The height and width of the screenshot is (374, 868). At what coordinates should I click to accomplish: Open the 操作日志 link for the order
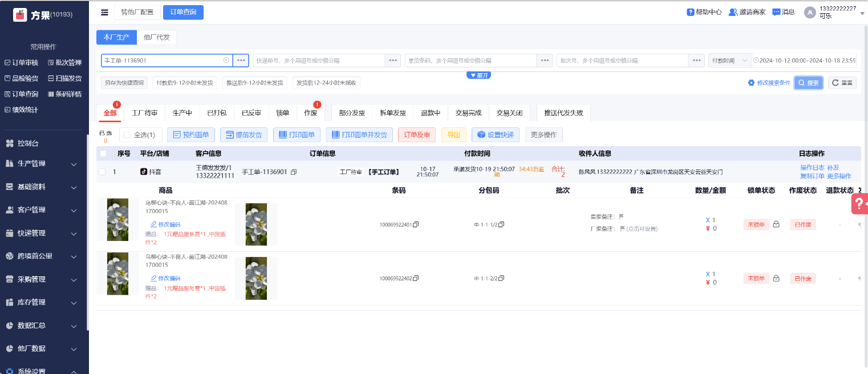tap(812, 168)
